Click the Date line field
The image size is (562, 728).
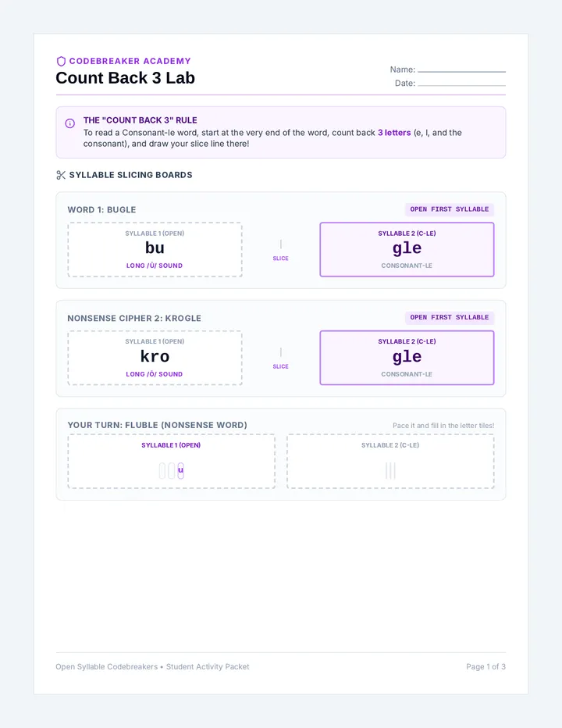click(x=462, y=84)
